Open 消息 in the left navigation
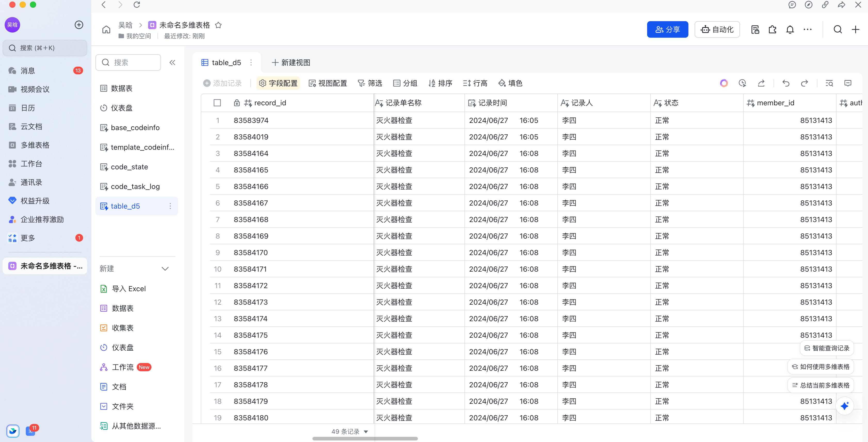The height and width of the screenshot is (442, 868). [45, 70]
